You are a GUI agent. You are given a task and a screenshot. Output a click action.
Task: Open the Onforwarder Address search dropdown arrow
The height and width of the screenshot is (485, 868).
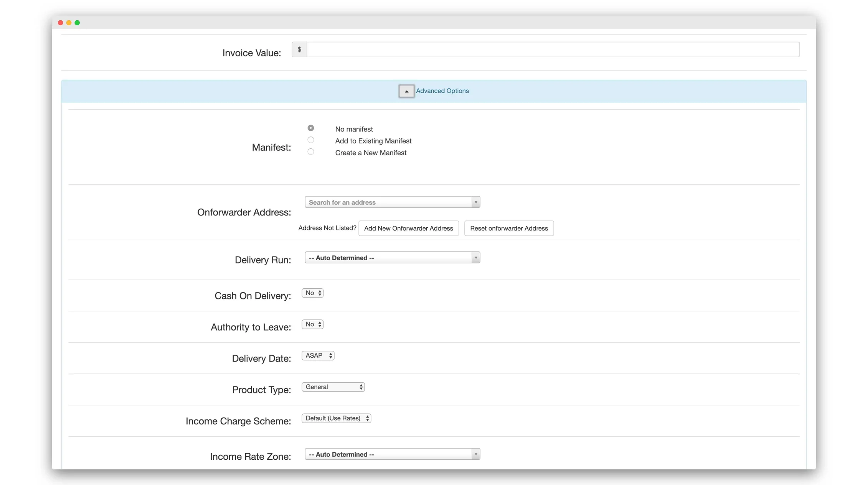tap(476, 202)
